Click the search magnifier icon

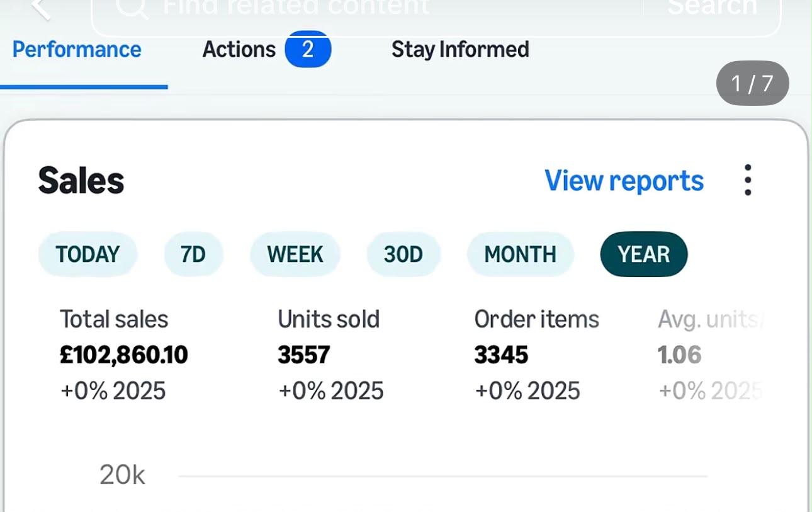click(132, 8)
